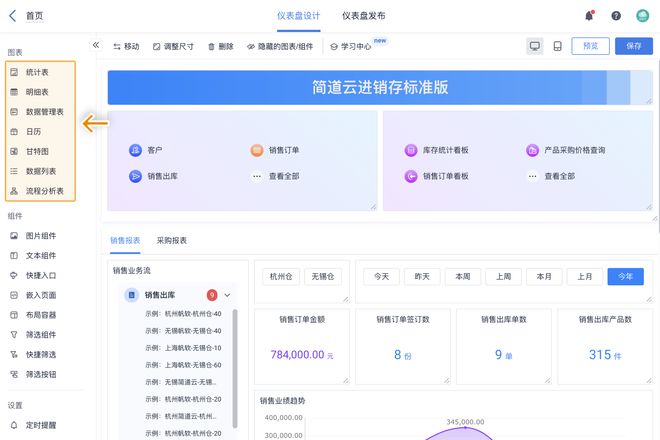
Task: Switch to 仪表盘发布 tab
Action: point(363,16)
